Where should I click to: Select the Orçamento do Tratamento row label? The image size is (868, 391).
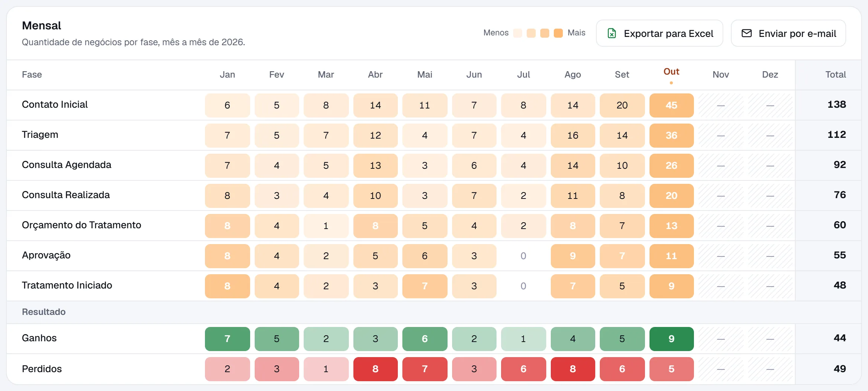(81, 225)
